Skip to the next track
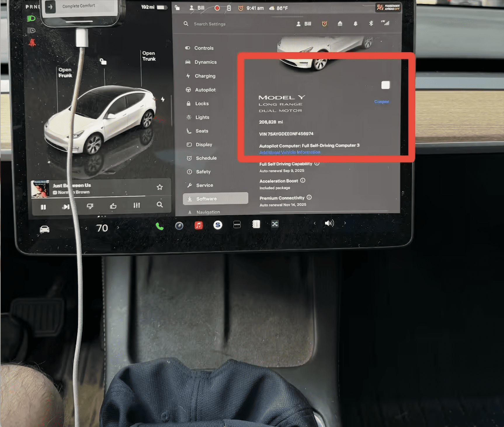This screenshot has width=504, height=427. 66,207
